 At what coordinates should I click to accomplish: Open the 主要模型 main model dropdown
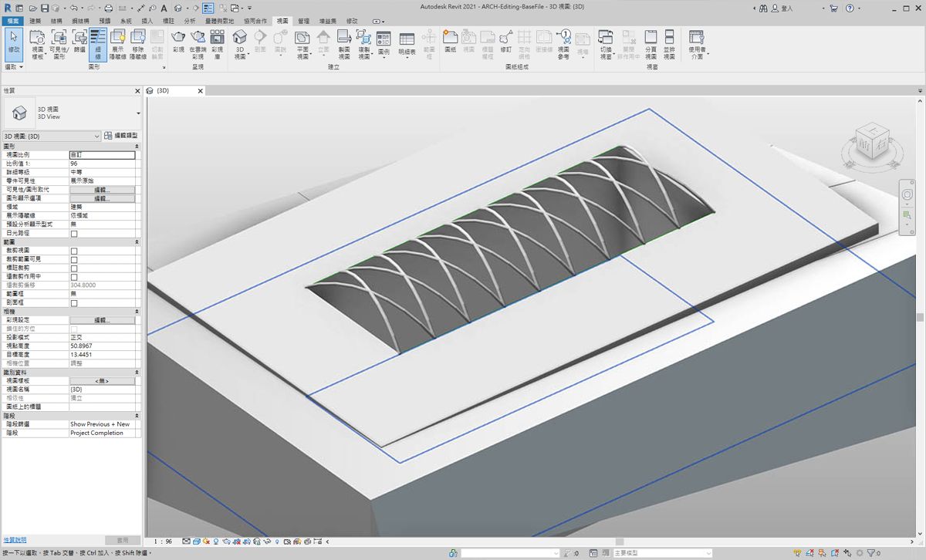coord(664,553)
